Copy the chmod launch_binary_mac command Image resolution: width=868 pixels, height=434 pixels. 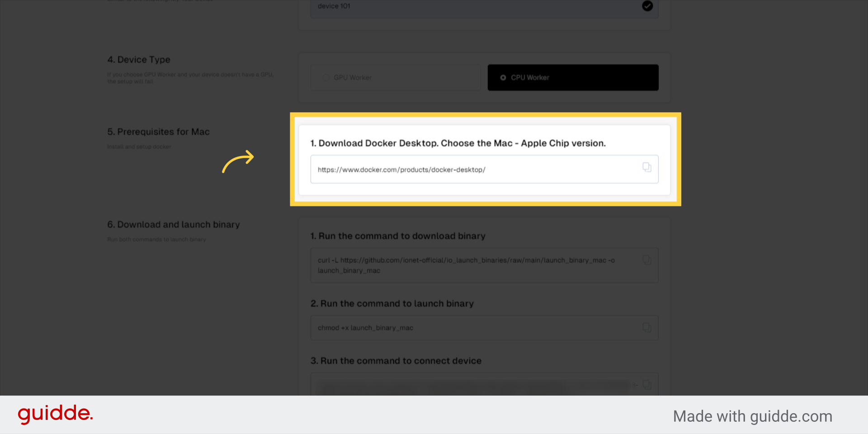click(647, 328)
